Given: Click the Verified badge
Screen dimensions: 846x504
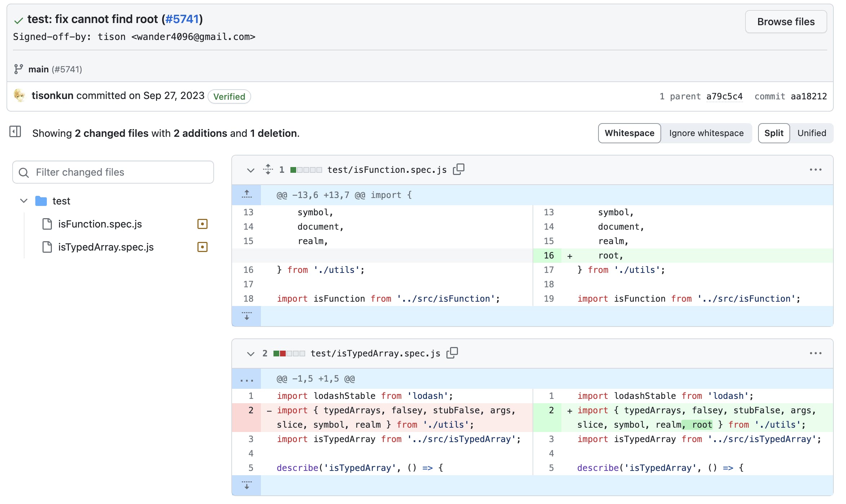Looking at the screenshot, I should [x=229, y=96].
